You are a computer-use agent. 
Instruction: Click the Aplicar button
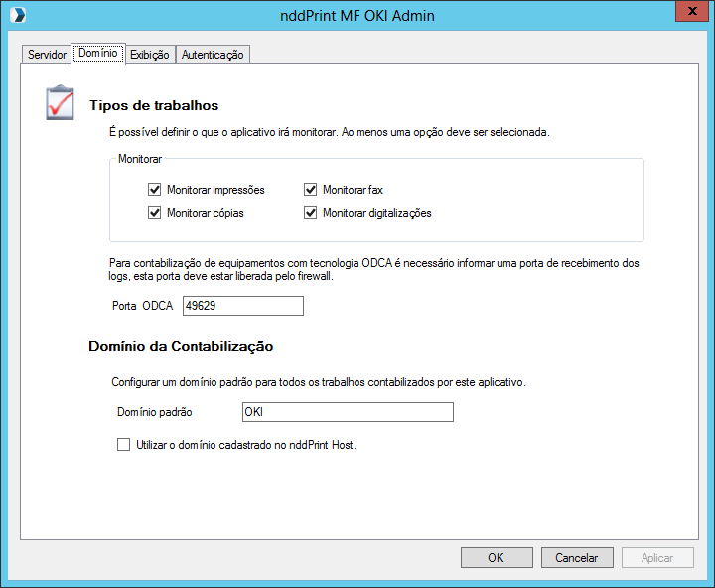(657, 558)
